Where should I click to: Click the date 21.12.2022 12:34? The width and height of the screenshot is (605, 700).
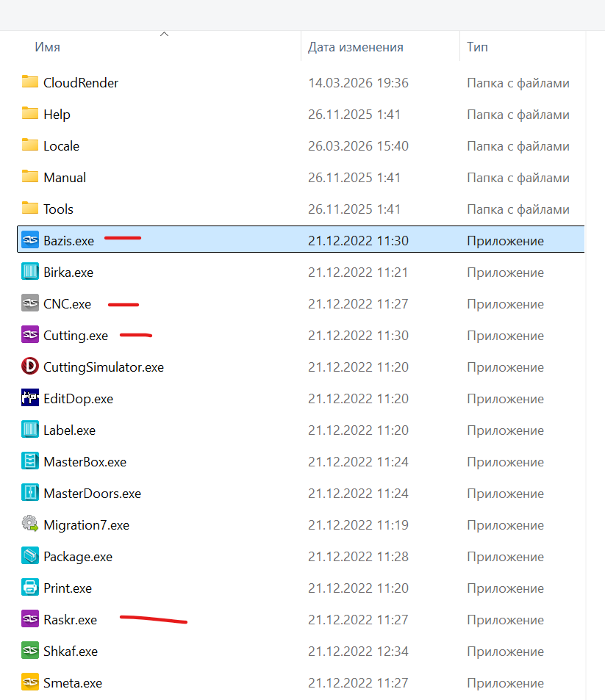[x=358, y=652]
